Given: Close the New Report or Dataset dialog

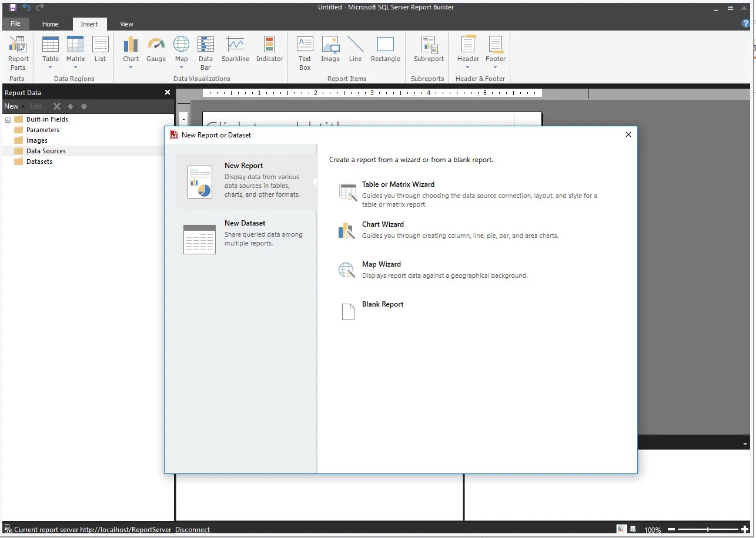Looking at the screenshot, I should (628, 134).
